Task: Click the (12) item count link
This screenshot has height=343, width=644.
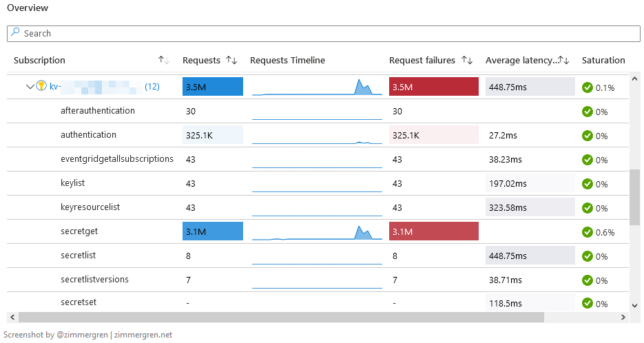Action: (x=152, y=87)
